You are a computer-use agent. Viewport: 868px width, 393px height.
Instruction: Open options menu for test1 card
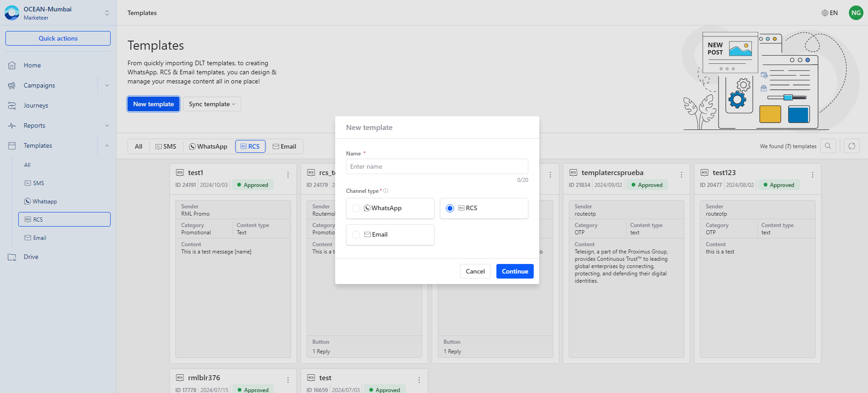click(x=288, y=175)
